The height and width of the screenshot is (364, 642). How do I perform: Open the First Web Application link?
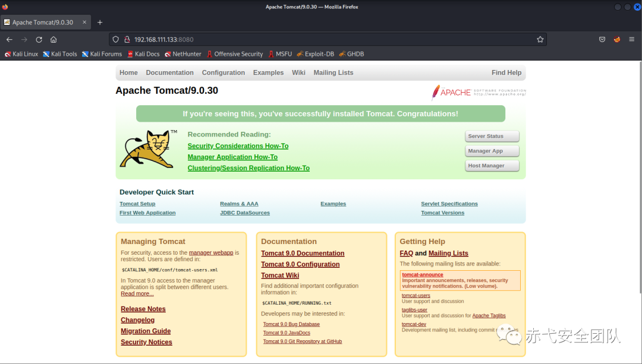147,213
